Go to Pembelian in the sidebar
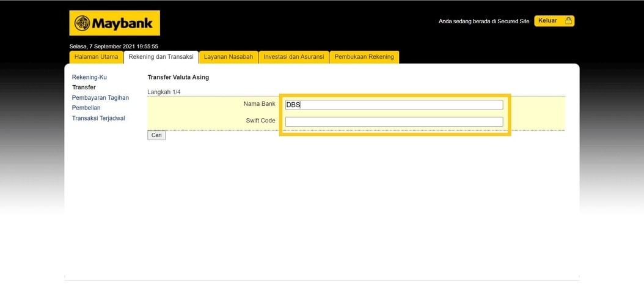Screen dimensions: 644x306 pyautogui.click(x=86, y=108)
